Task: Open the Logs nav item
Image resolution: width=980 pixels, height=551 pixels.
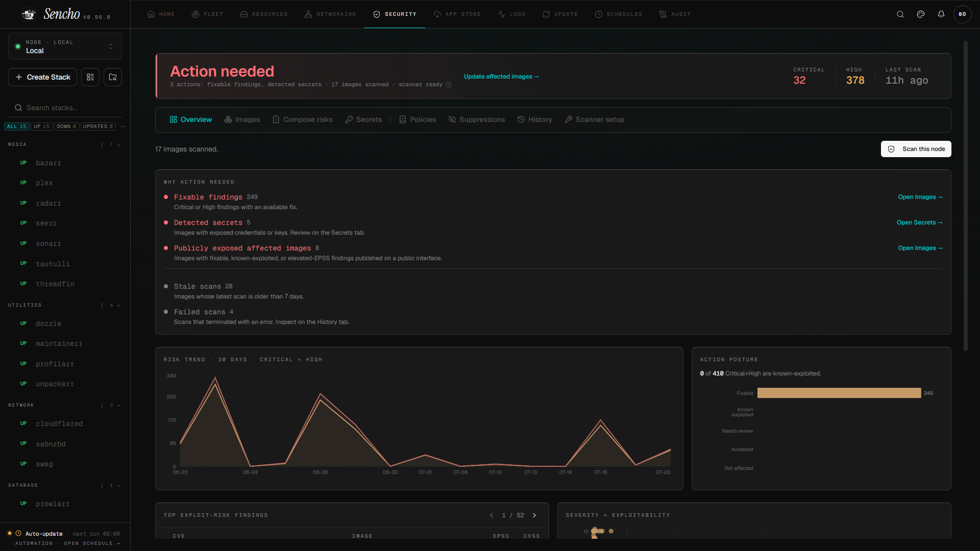Action: [512, 14]
